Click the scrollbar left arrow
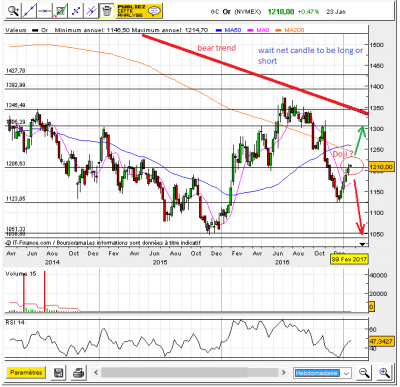 click(96, 372)
